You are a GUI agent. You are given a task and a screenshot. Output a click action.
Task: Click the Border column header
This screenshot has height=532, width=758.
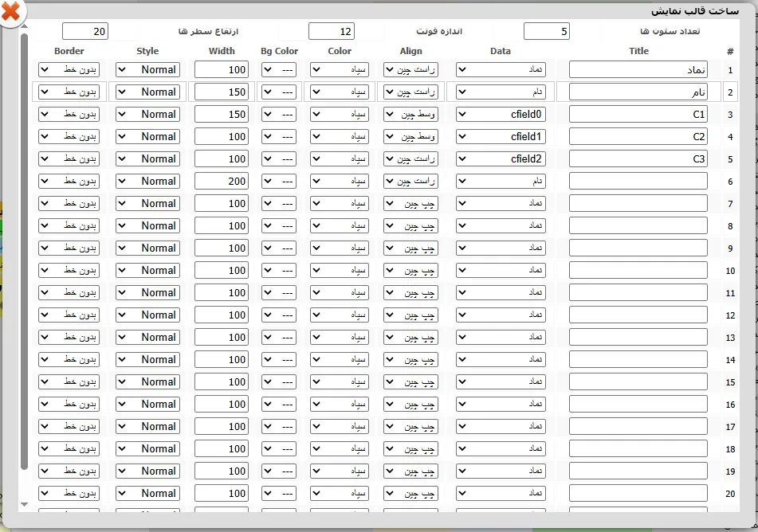69,51
